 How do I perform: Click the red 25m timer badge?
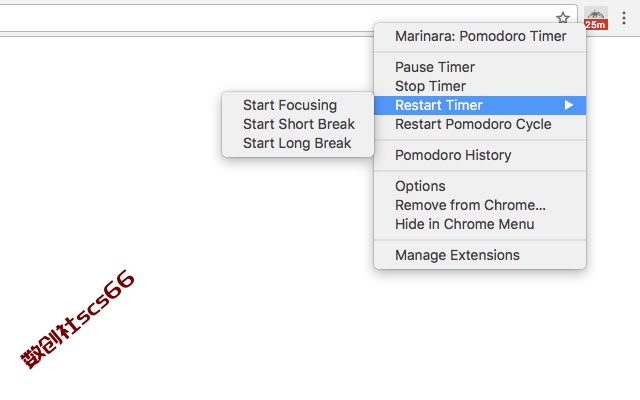tap(596, 25)
